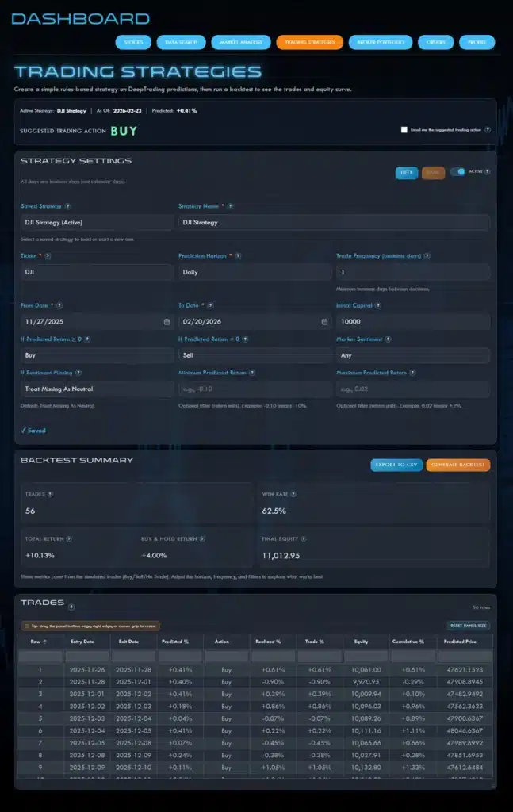The height and width of the screenshot is (812, 513).
Task: Open To Date calendar picker icon
Action: [x=324, y=322]
